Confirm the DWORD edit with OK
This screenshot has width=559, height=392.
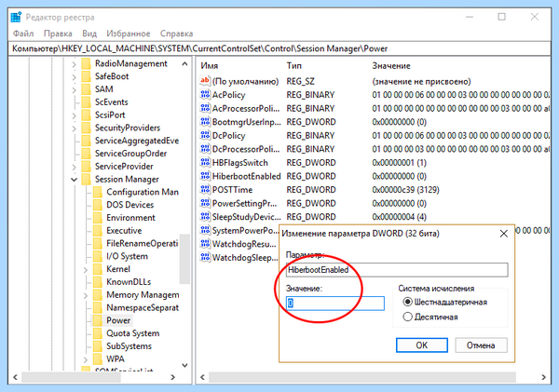point(422,345)
